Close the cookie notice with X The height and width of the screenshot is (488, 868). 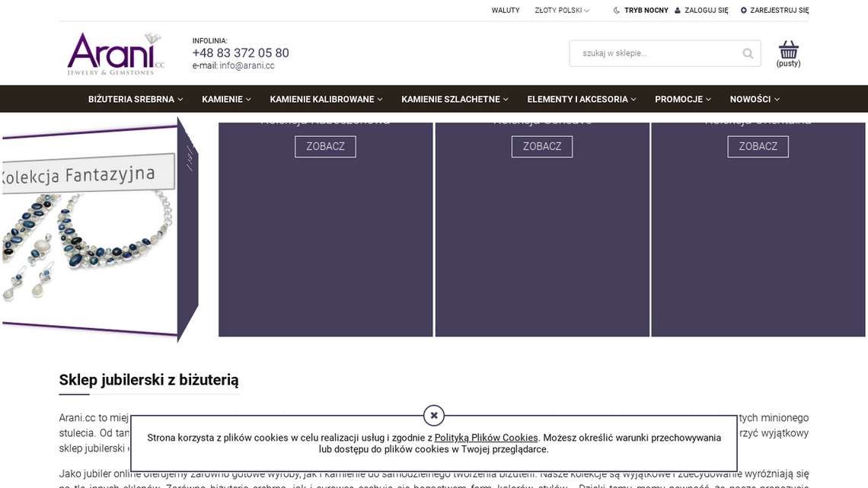click(433, 415)
